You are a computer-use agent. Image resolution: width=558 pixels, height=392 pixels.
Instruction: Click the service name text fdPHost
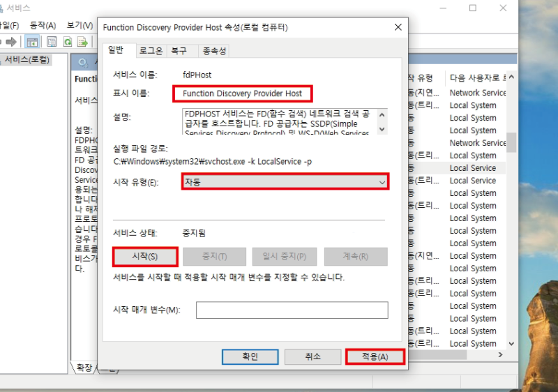tap(197, 75)
